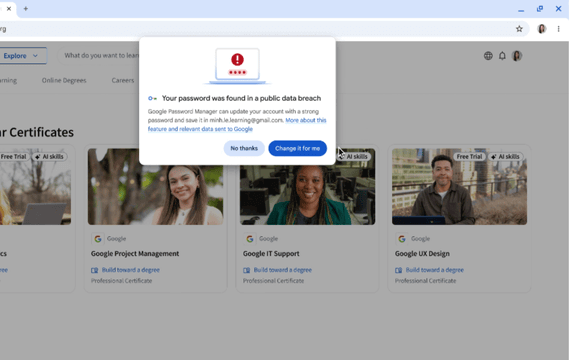This screenshot has width=570, height=360.
Task: Restore down the browser window
Action: (540, 9)
